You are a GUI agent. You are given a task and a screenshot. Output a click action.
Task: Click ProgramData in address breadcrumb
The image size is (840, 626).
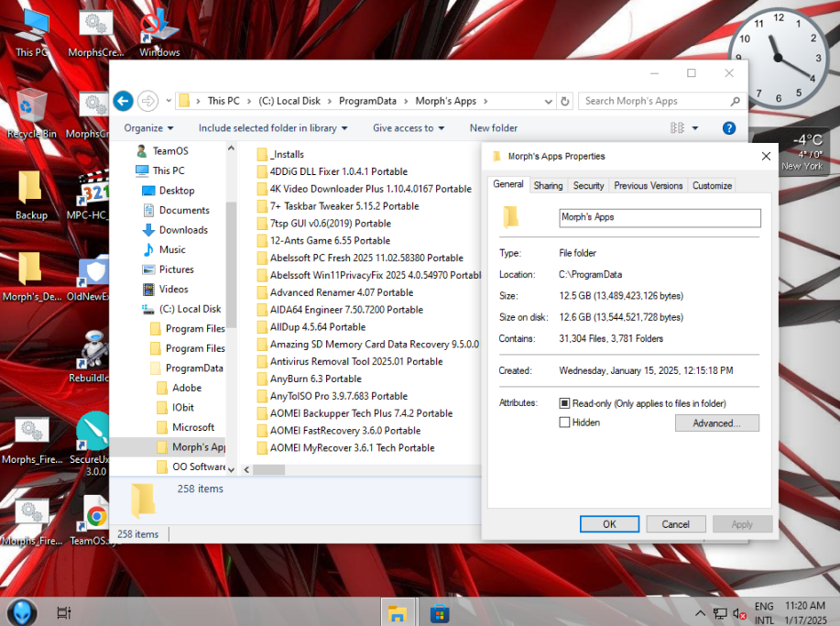pyautogui.click(x=367, y=101)
